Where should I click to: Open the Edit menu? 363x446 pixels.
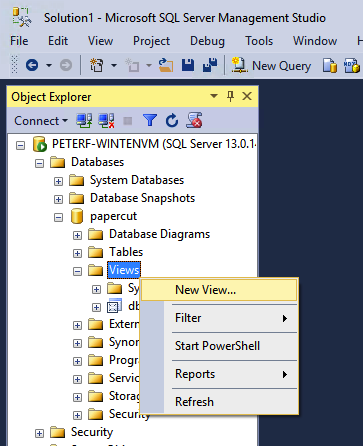pos(58,41)
